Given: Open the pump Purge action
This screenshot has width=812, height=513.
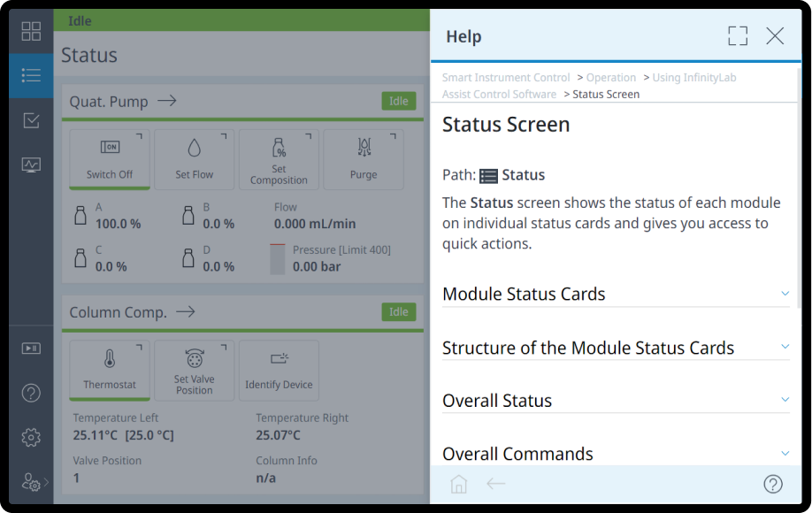Looking at the screenshot, I should (x=364, y=159).
